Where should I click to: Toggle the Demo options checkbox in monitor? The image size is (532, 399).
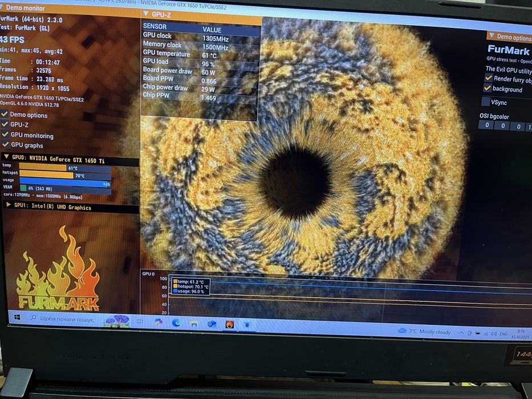pos(5,114)
